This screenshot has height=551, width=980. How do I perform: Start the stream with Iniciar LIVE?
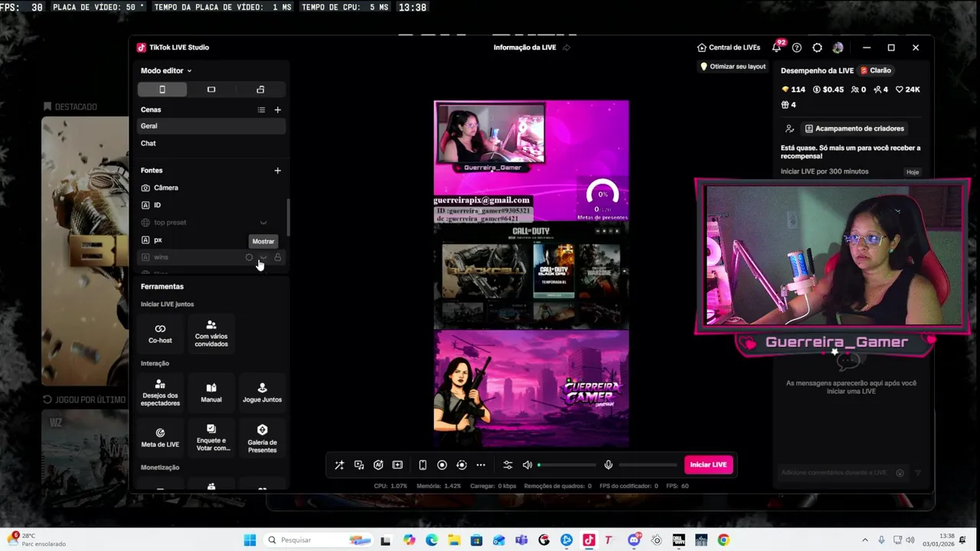pyautogui.click(x=708, y=465)
